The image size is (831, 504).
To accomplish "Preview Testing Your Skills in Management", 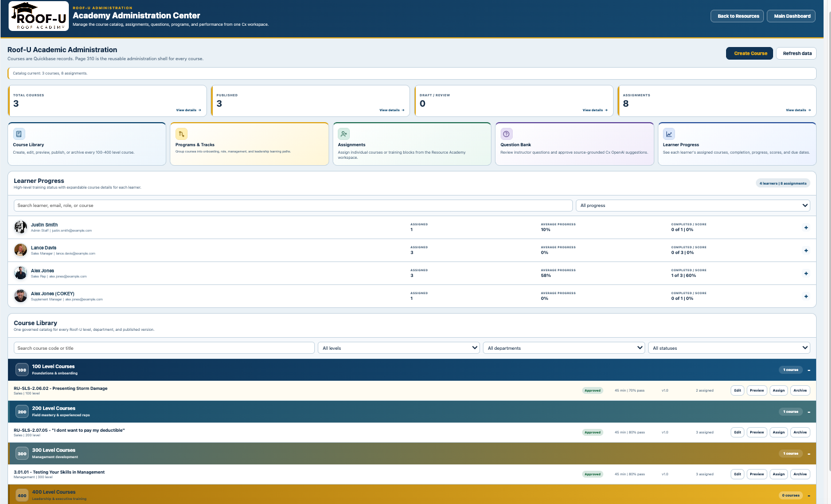I will [x=757, y=474].
